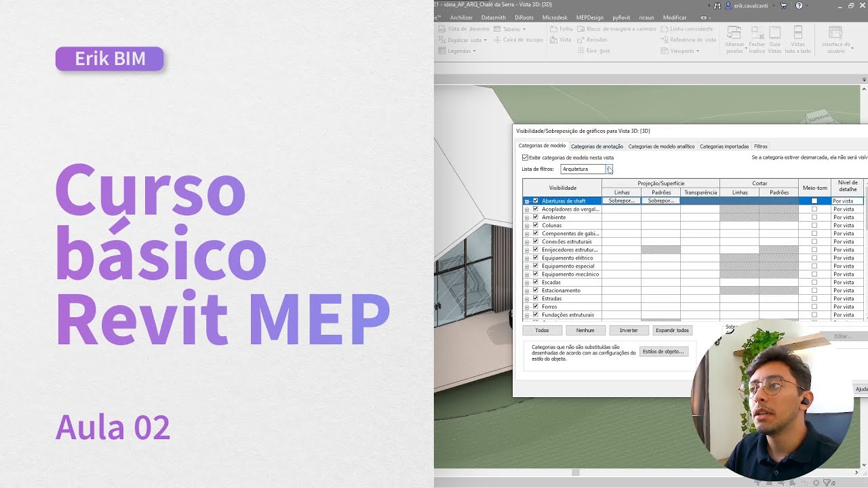Expand the Acopladores do vergalhão tree node
Viewport: 868px width, 488px height.
click(x=527, y=209)
